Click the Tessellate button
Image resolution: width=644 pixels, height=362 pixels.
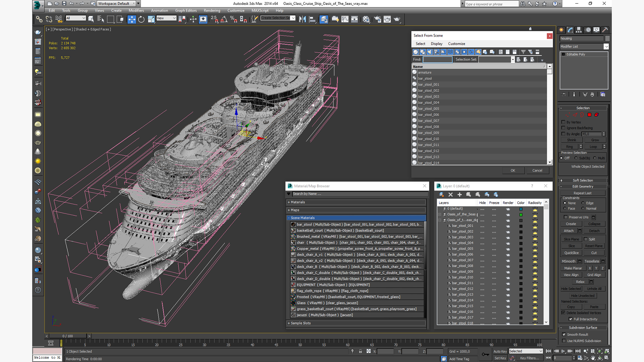(x=592, y=261)
